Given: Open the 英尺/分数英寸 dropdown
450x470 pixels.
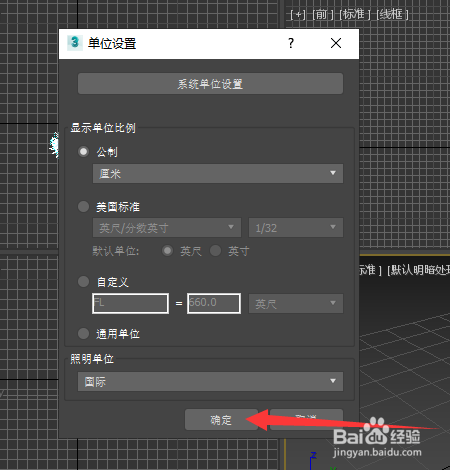Looking at the screenshot, I should click(167, 228).
